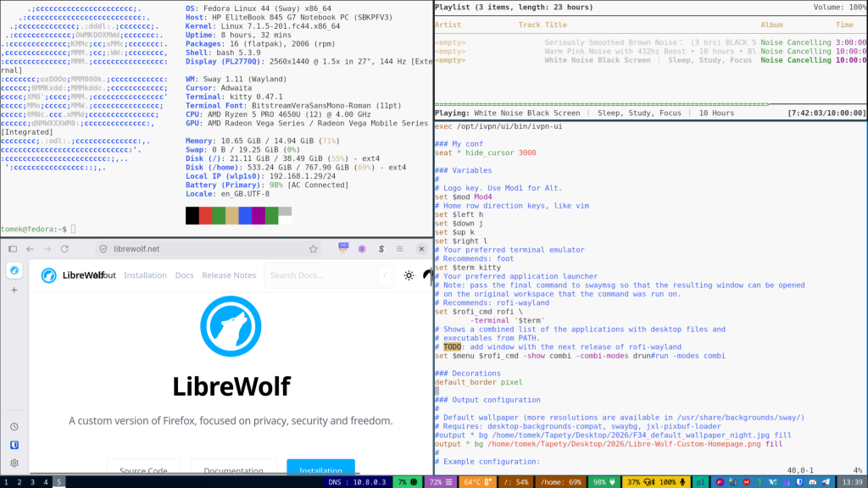868x488 pixels.
Task: Click the 'default_border pixel' line
Action: (479, 382)
